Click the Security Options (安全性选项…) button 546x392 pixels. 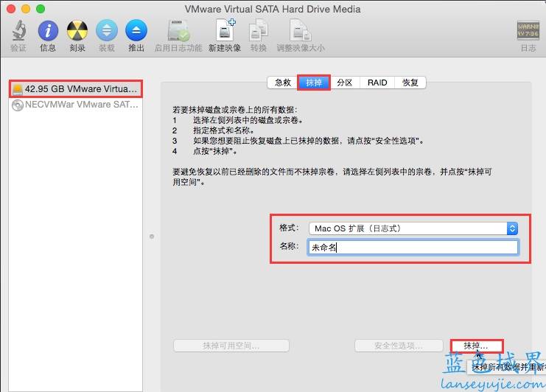click(x=399, y=346)
